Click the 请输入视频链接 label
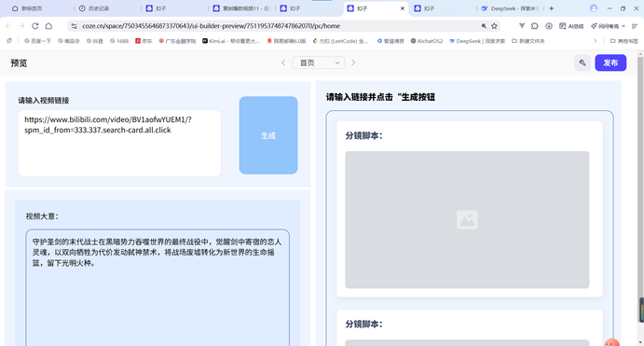Image resolution: width=644 pixels, height=346 pixels. pyautogui.click(x=44, y=101)
